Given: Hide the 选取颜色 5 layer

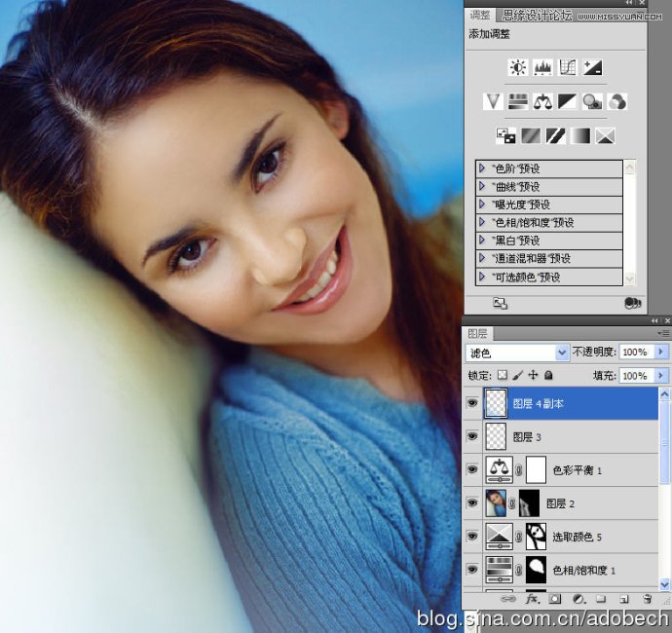Looking at the screenshot, I should (x=472, y=537).
